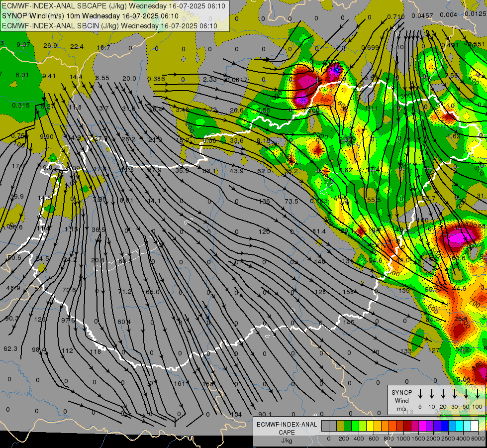Click the map value 0.004

pos(449,15)
